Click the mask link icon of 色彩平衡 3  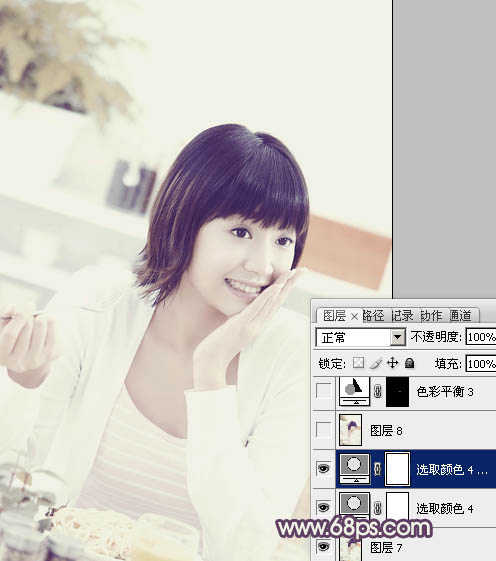pos(378,392)
